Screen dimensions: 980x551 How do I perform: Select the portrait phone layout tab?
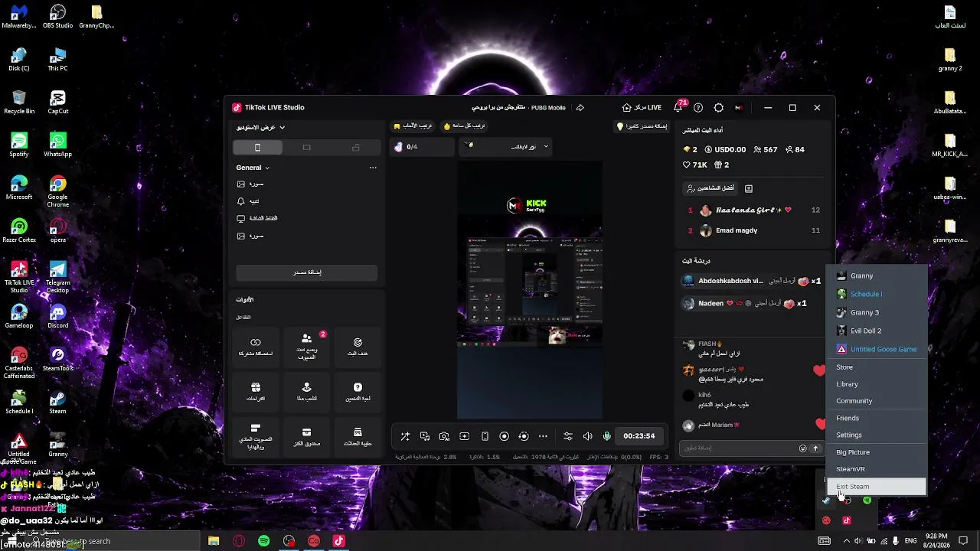[257, 148]
